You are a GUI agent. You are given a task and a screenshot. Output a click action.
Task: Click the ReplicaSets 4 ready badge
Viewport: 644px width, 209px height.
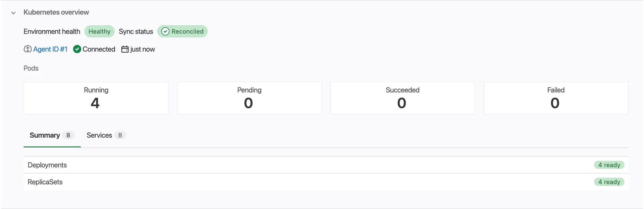pos(609,182)
